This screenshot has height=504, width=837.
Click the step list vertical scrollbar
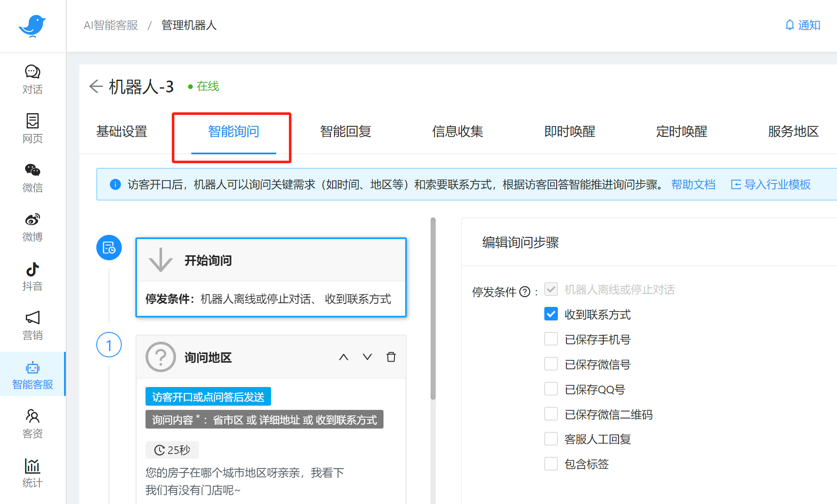(433, 308)
